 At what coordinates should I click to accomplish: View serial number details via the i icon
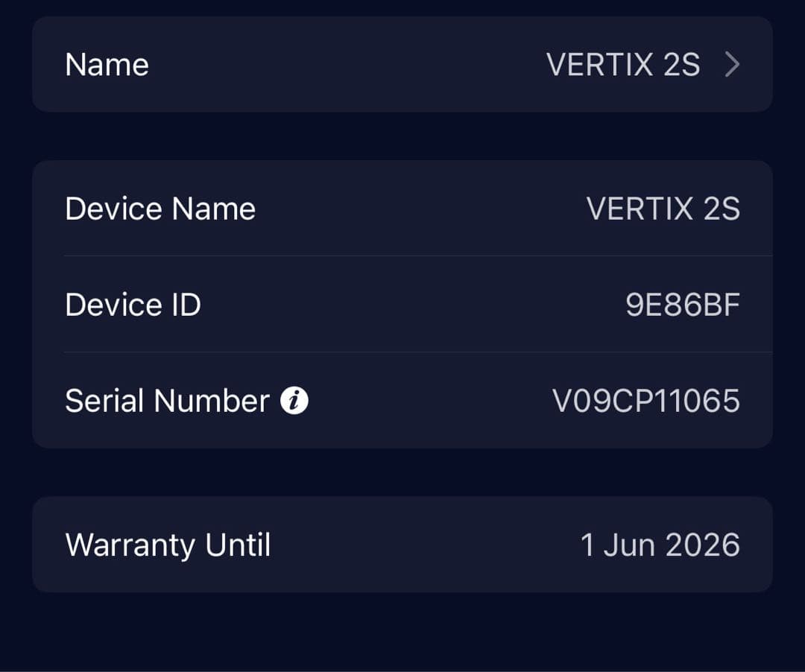tap(296, 400)
